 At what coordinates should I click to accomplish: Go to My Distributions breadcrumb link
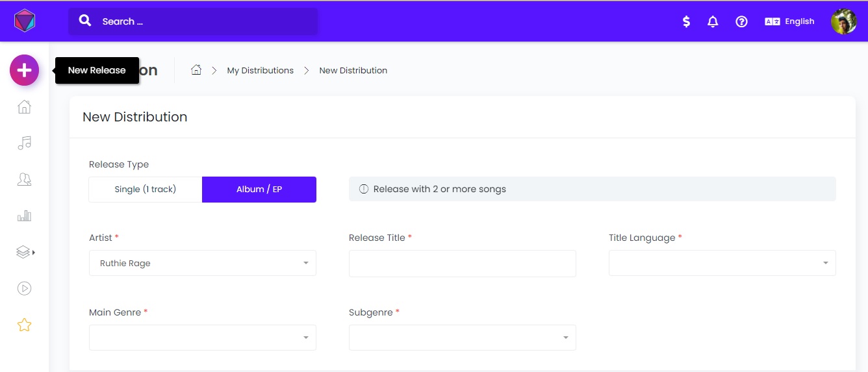click(260, 70)
